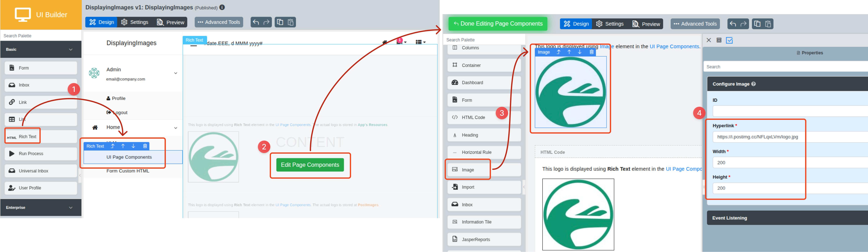Click the green Edit Page Components button
The height and width of the screenshot is (252, 868).
point(310,165)
